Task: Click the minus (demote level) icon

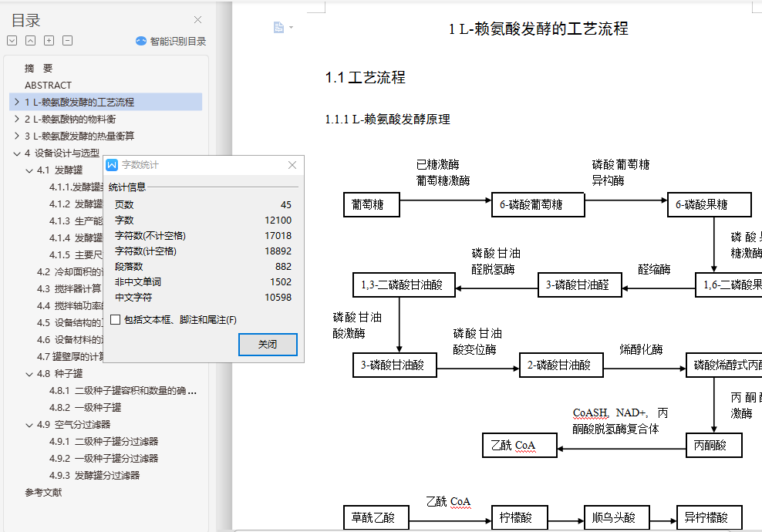Action: 68,41
